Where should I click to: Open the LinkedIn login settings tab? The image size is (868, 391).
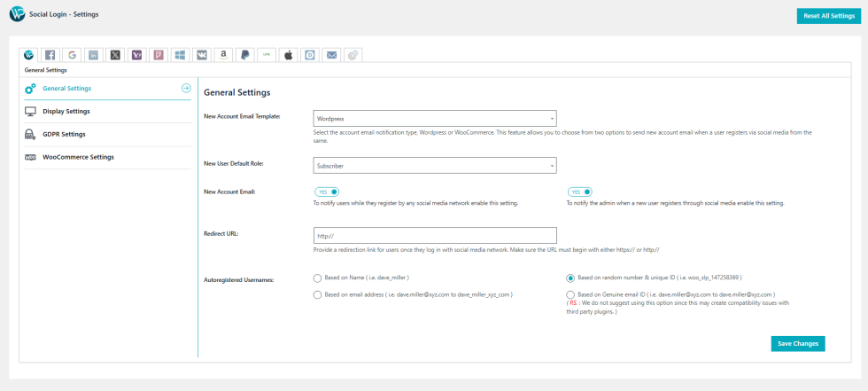(93, 55)
